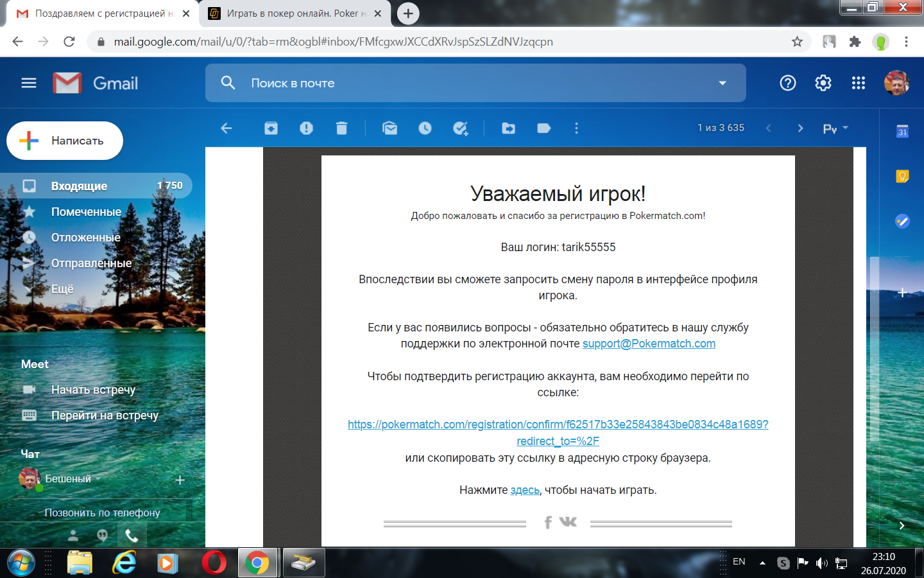Mark the email as unread
924x578 pixels.
[x=389, y=128]
